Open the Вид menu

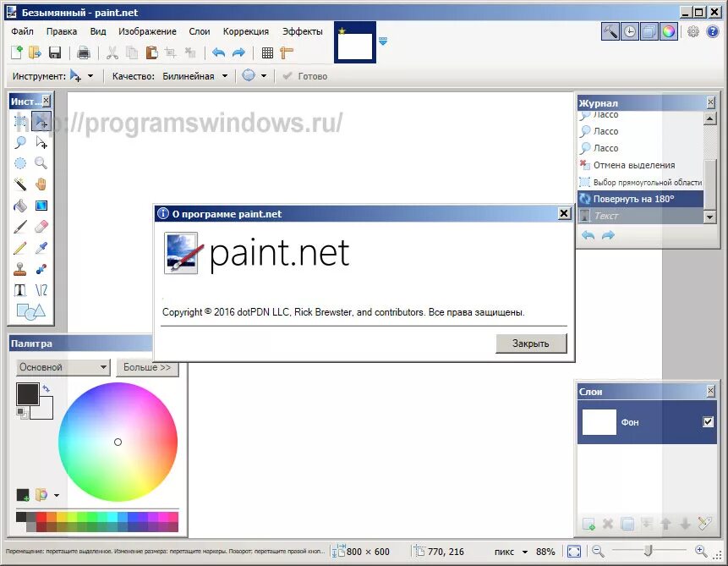pos(98,31)
